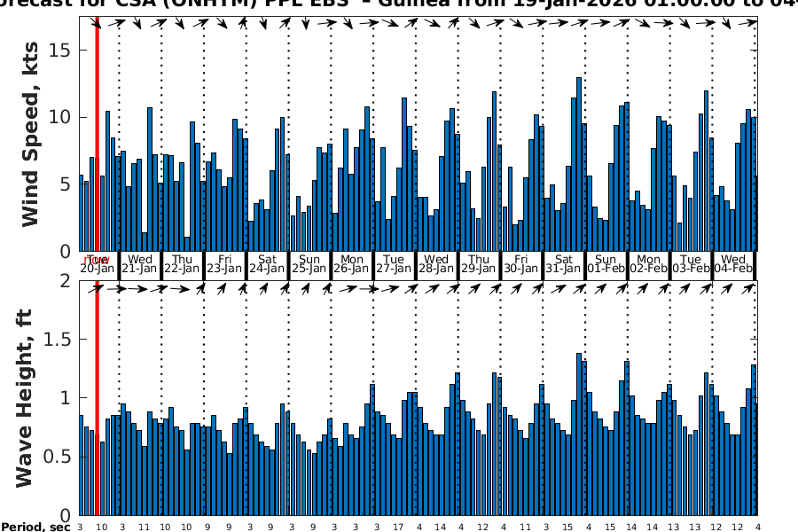Select the Wed 21-Jan date label
The width and height of the screenshot is (798, 532).
click(139, 263)
